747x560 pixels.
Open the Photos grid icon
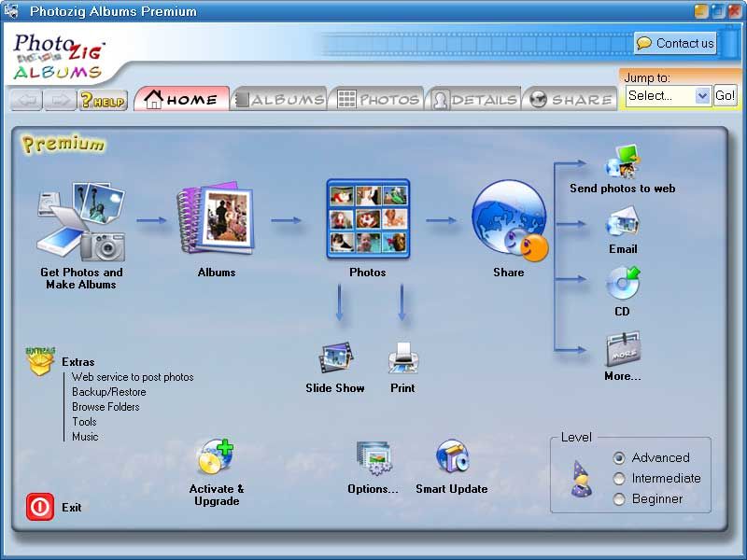coord(368,219)
